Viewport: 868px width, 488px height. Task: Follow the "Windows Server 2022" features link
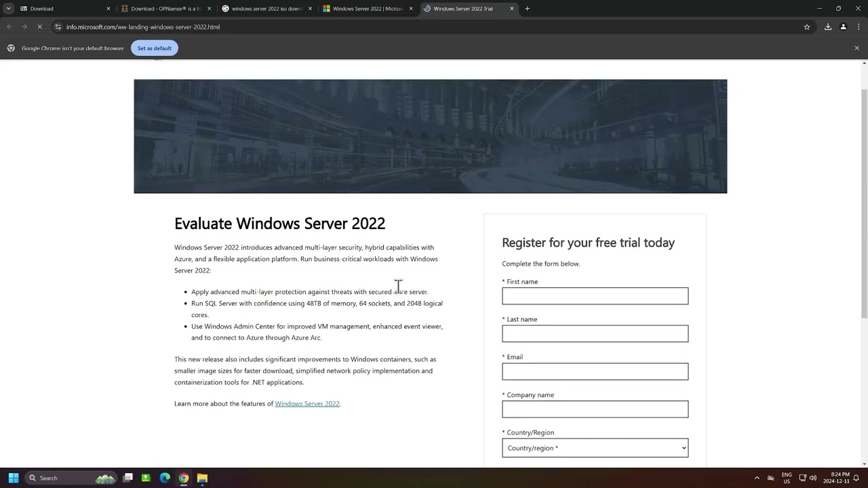pyautogui.click(x=307, y=404)
